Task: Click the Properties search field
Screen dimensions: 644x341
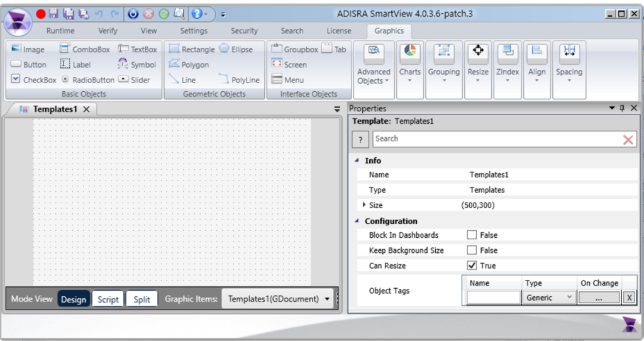Action: pos(497,139)
